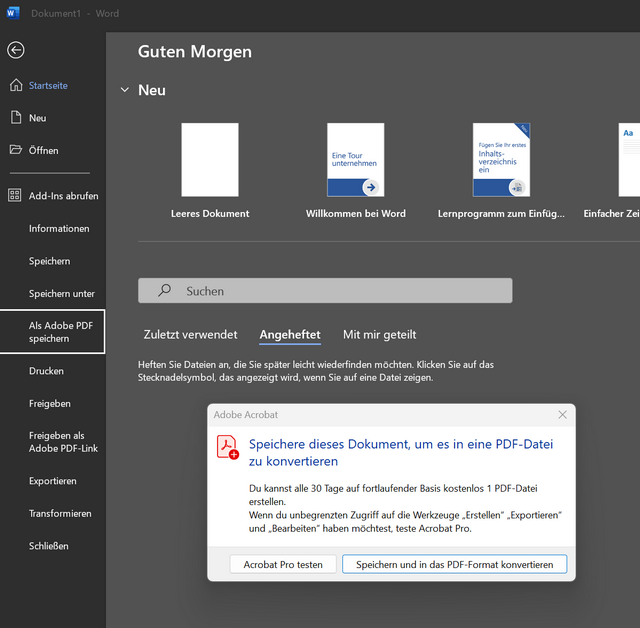The height and width of the screenshot is (628, 640).
Task: Click Dokument1 title text
Action: tap(56, 13)
